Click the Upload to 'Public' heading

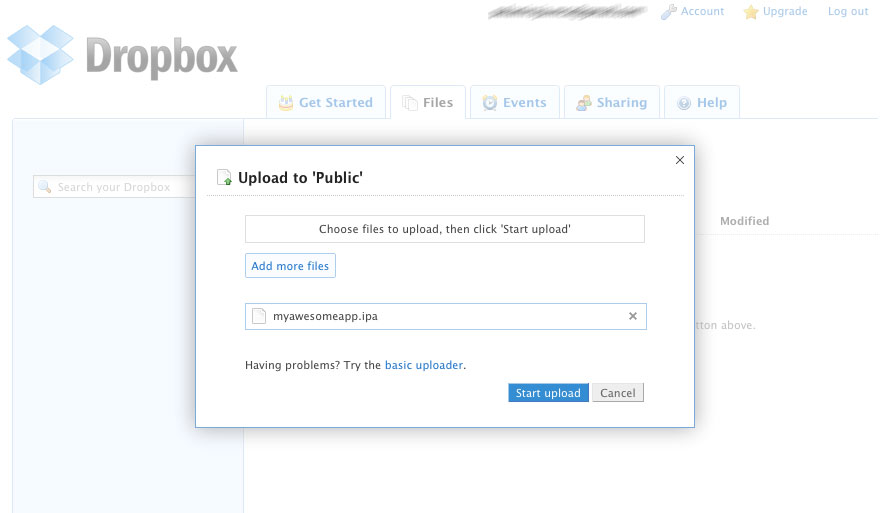301,178
